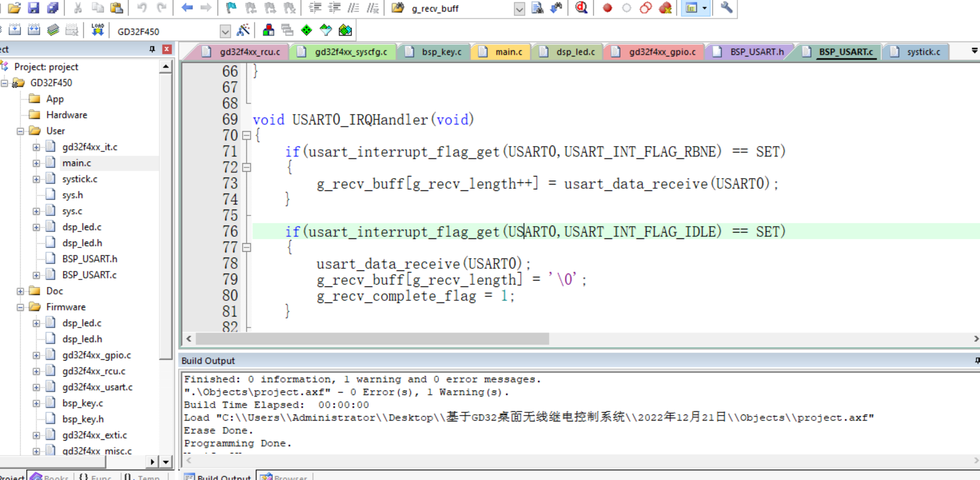Open the Configuration wrench icon
Image resolution: width=980 pixels, height=480 pixels.
pos(726,8)
